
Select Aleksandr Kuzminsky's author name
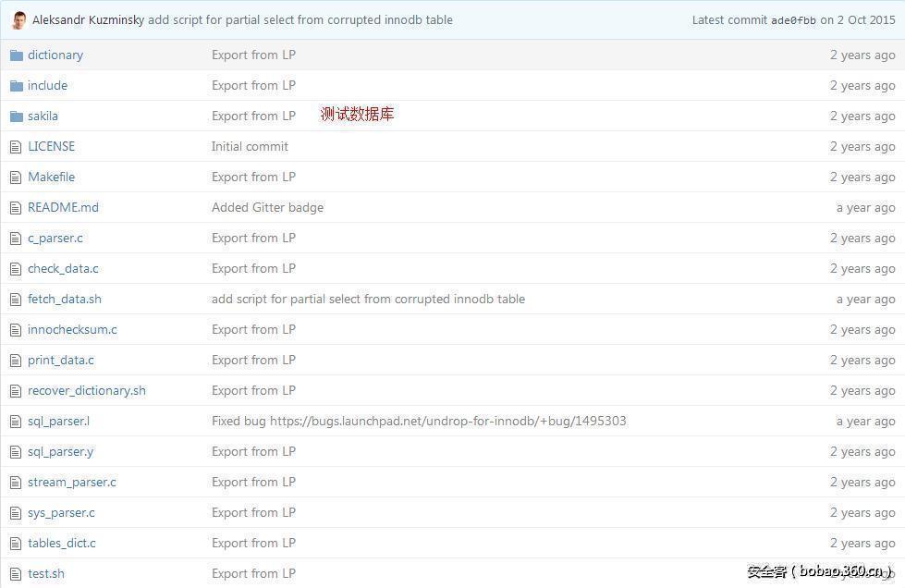[x=88, y=19]
